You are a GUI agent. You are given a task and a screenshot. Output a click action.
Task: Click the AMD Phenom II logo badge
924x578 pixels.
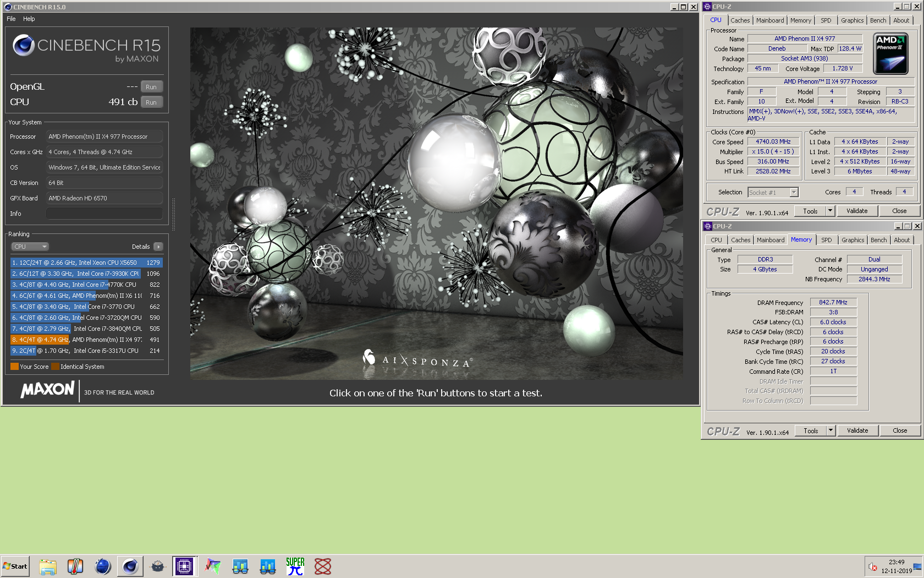click(890, 54)
